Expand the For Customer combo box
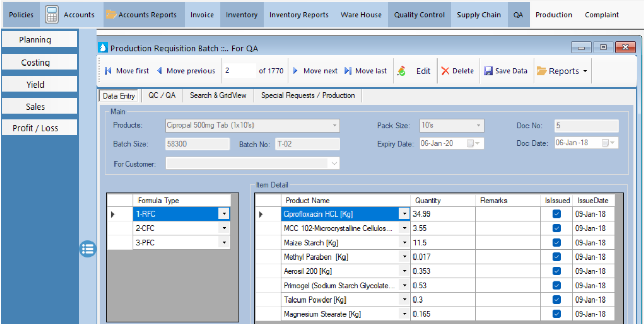The width and height of the screenshot is (644, 324). pos(334,164)
